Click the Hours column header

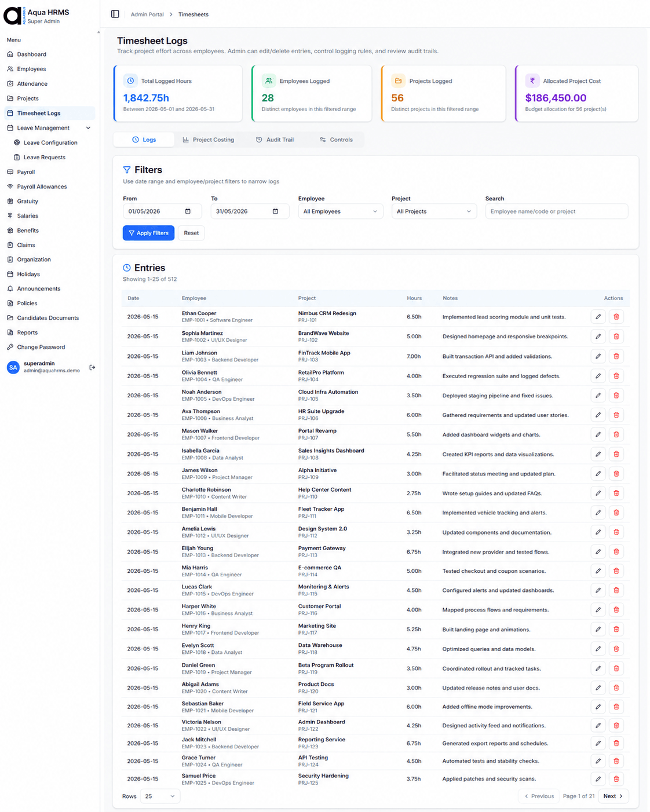coord(414,298)
